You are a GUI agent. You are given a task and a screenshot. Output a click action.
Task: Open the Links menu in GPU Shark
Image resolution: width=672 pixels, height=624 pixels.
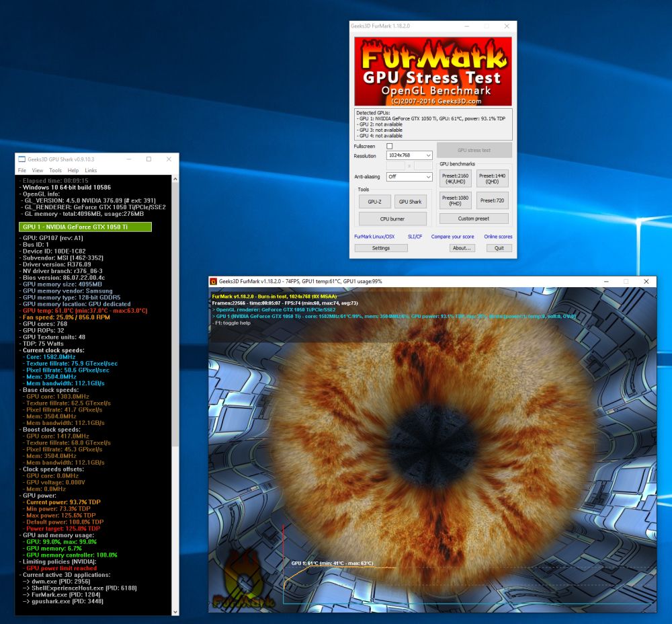pos(91,170)
